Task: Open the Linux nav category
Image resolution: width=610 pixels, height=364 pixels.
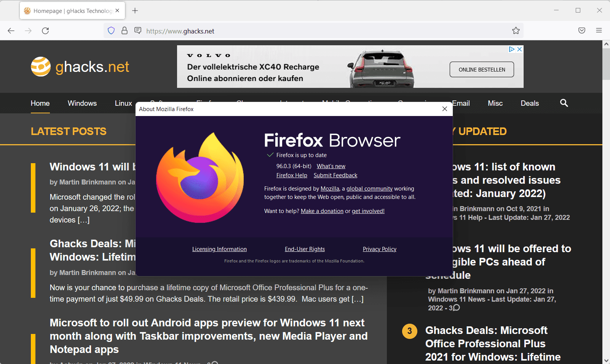Action: (x=123, y=103)
